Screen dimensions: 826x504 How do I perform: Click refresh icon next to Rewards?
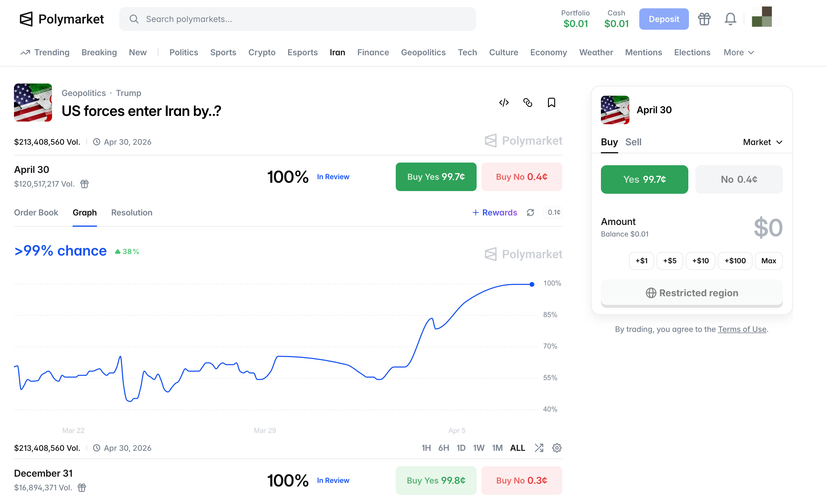click(530, 212)
